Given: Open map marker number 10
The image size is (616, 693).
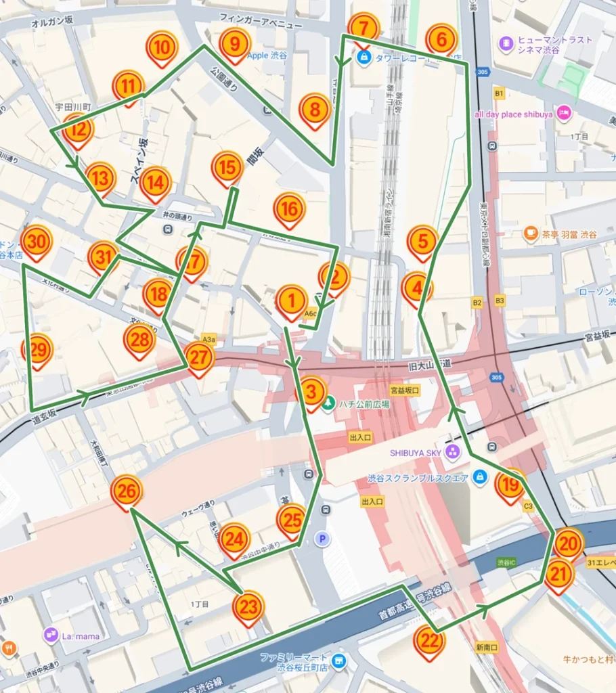Looking at the screenshot, I should click(161, 48).
